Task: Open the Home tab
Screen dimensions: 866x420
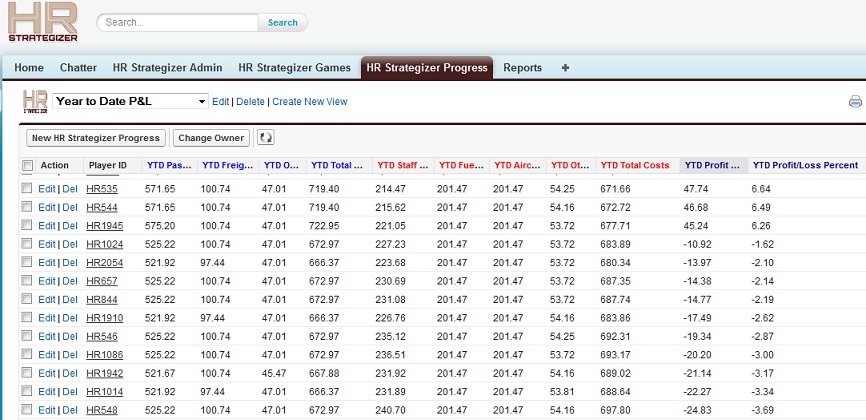Action: [29, 67]
